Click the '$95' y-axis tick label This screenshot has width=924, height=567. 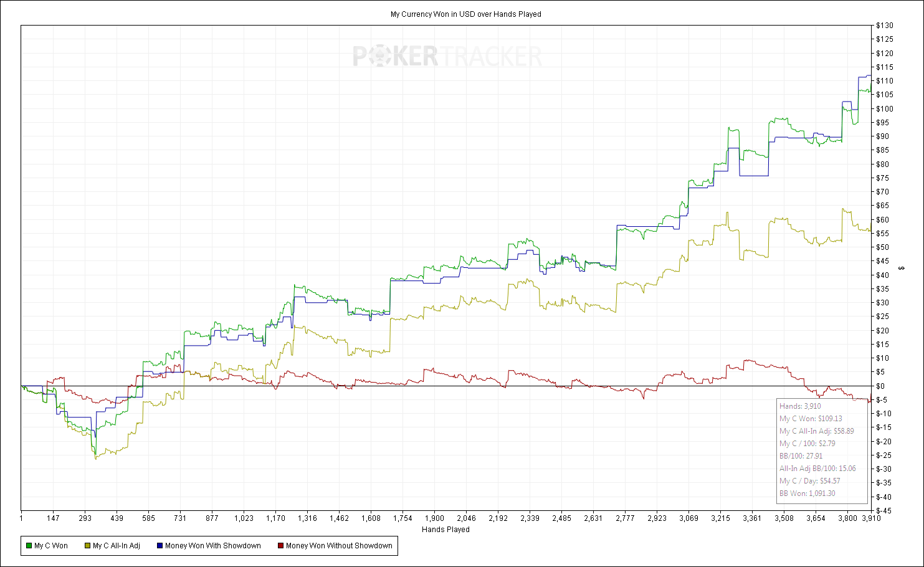(882, 123)
